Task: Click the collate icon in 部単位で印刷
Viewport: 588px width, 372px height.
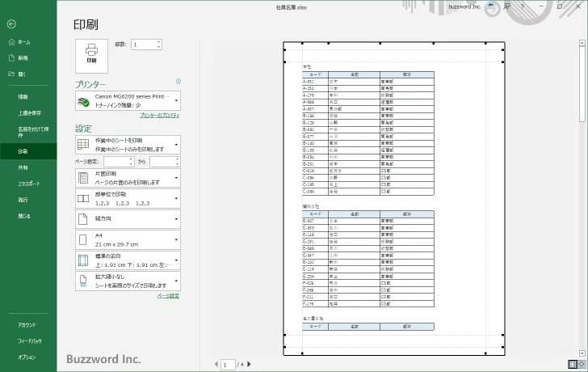Action: [x=83, y=199]
